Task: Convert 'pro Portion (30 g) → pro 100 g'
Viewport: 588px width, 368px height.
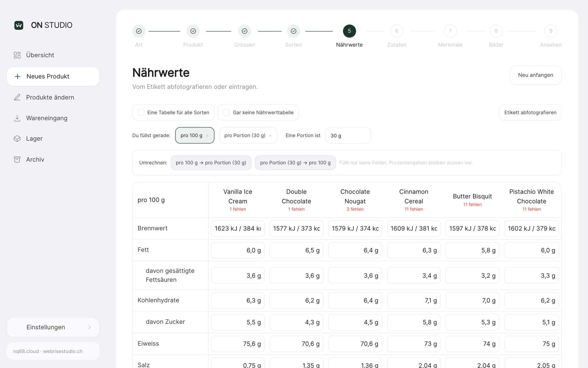Action: tap(295, 163)
